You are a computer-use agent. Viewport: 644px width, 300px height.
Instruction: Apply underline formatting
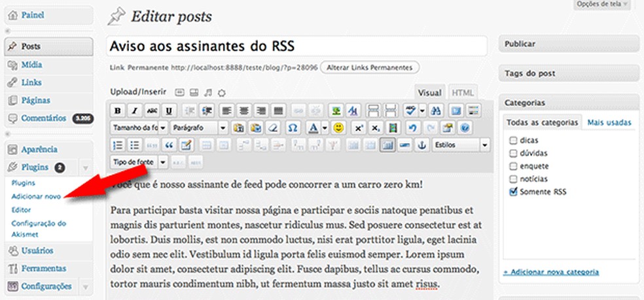pos(169,110)
